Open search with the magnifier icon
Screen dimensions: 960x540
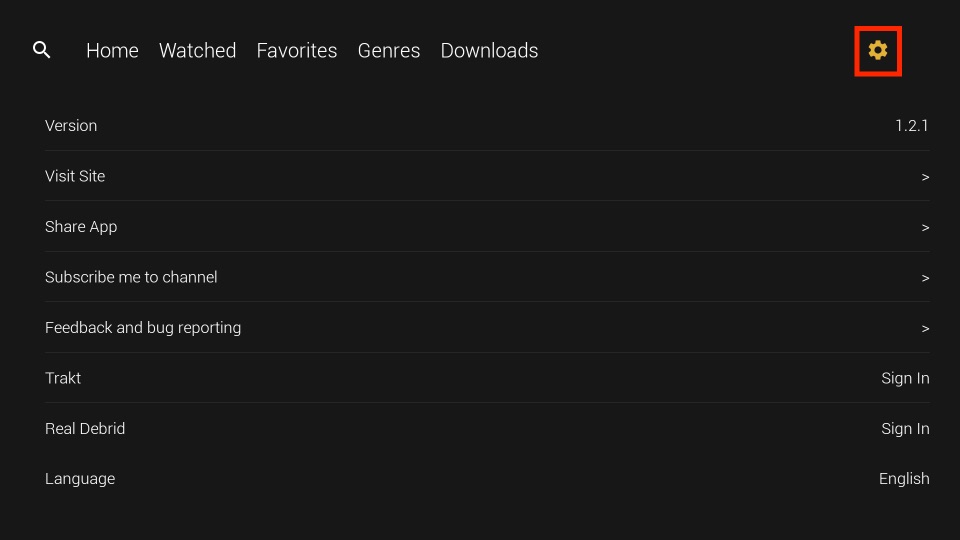click(x=42, y=50)
